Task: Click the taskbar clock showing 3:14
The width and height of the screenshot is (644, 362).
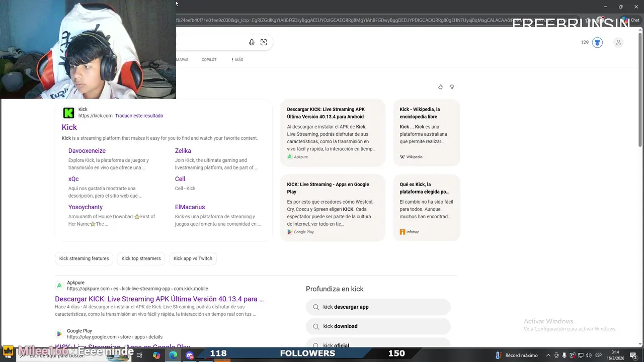Action: [x=615, y=355]
